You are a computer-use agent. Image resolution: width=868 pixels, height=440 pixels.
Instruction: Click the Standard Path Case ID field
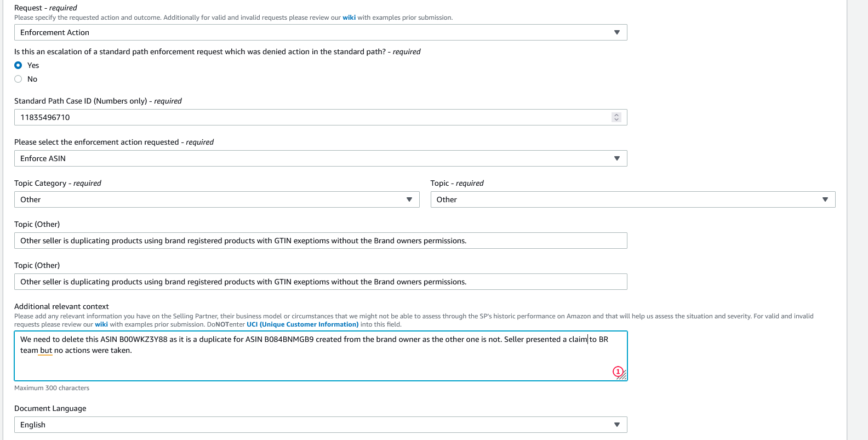312,117
